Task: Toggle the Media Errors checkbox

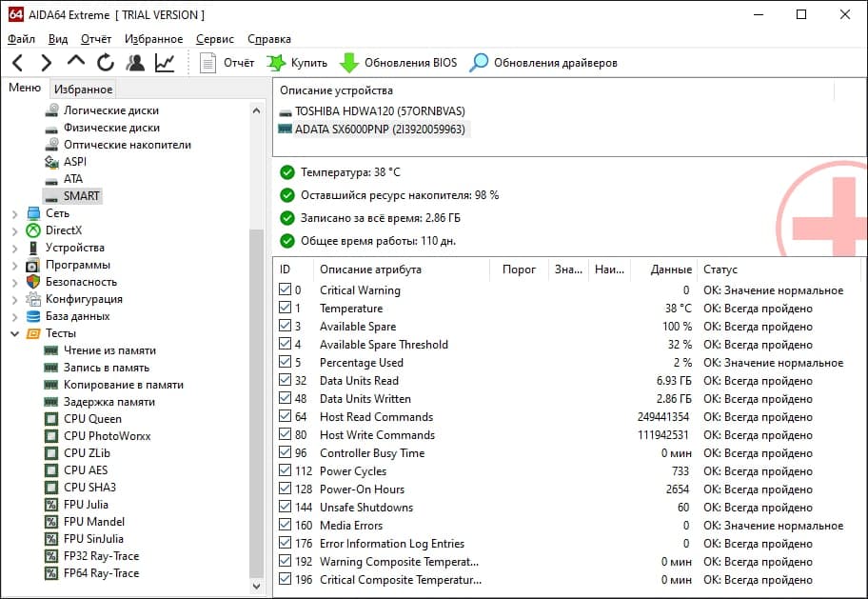Action: 286,524
